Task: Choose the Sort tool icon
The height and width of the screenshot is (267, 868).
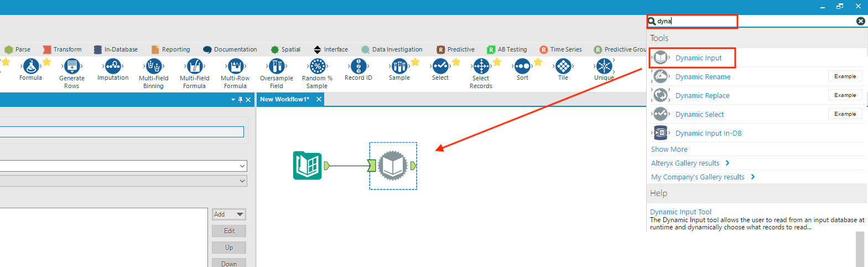Action: point(522,66)
